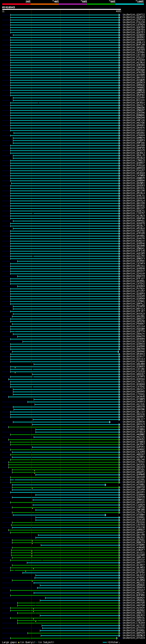Select label UniRef100_P31237
The width and height of the screenshot is (146, 644).
134,58
